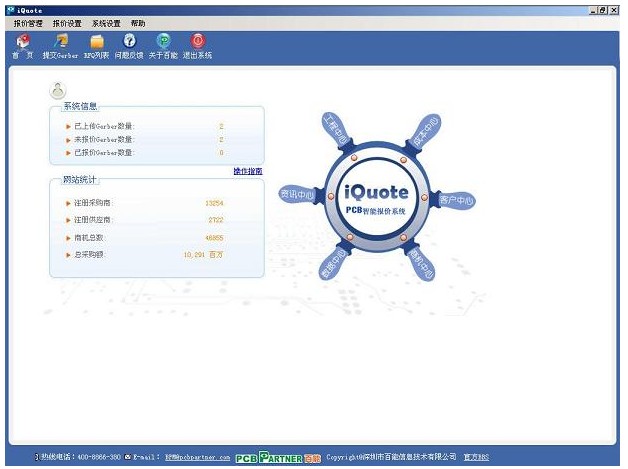This screenshot has height=469, width=628.
Task: Open 报价设置 menu
Action: point(67,24)
